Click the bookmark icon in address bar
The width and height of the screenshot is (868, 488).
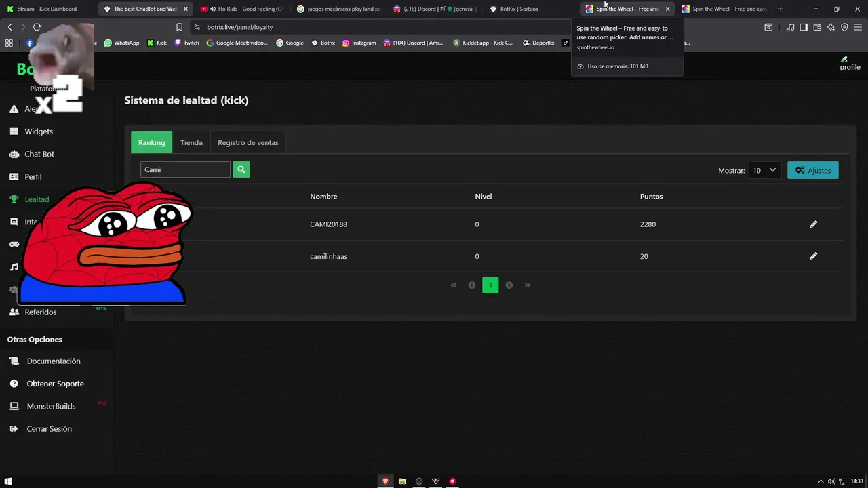[x=179, y=27]
